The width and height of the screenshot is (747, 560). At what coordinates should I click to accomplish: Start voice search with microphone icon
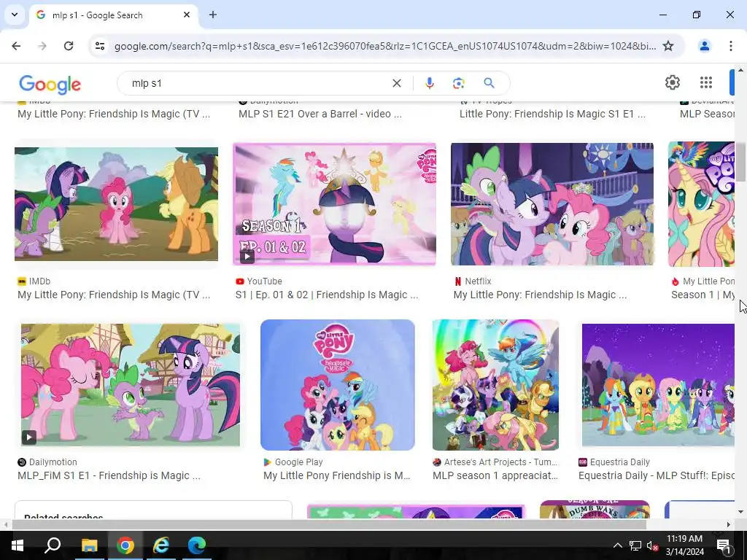pyautogui.click(x=429, y=83)
